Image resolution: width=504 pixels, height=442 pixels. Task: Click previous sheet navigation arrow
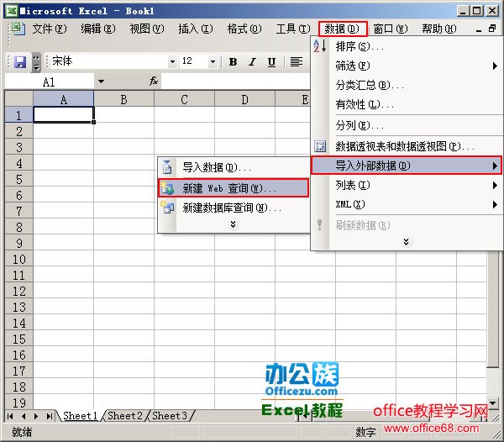coord(24,416)
